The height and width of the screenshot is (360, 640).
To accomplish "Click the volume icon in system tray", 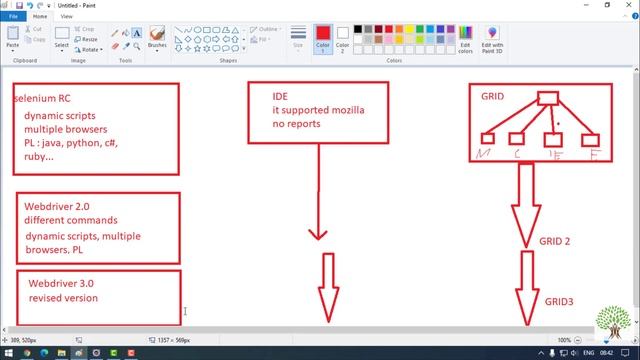I will [x=574, y=353].
